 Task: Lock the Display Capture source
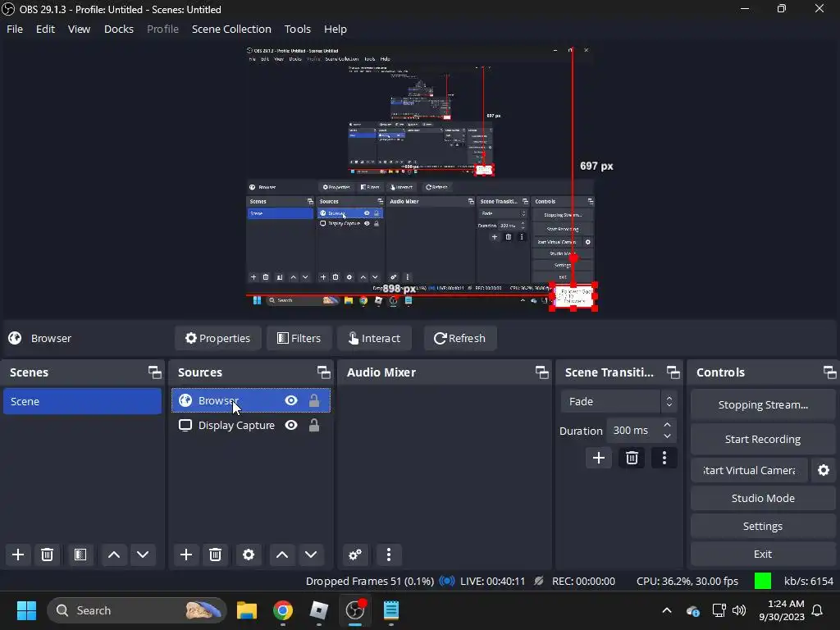tap(314, 426)
